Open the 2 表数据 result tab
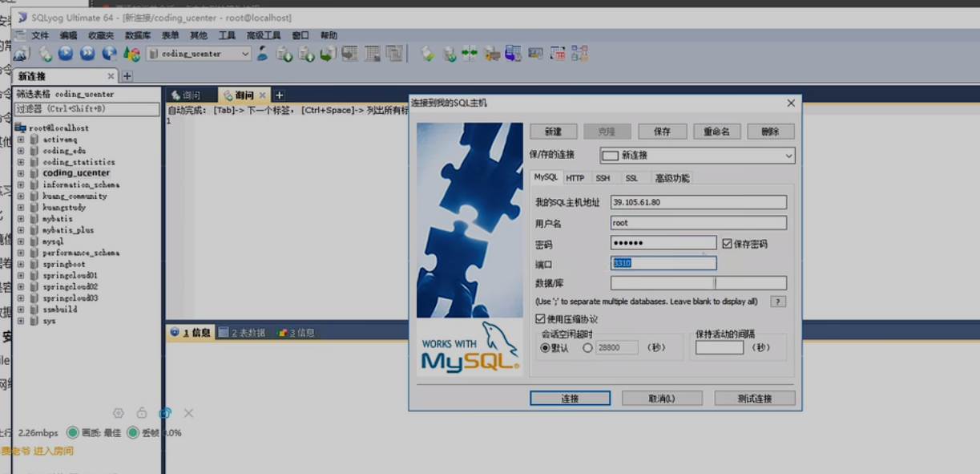This screenshot has height=474, width=980. point(242,333)
